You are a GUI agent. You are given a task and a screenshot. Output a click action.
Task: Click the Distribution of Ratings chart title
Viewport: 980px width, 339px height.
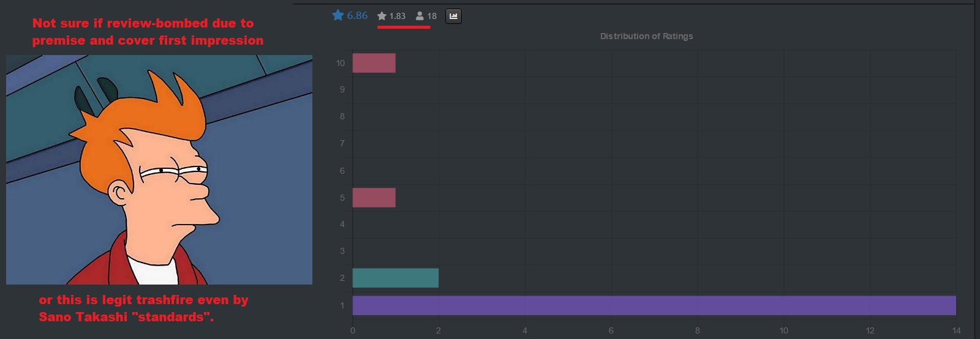tap(646, 36)
